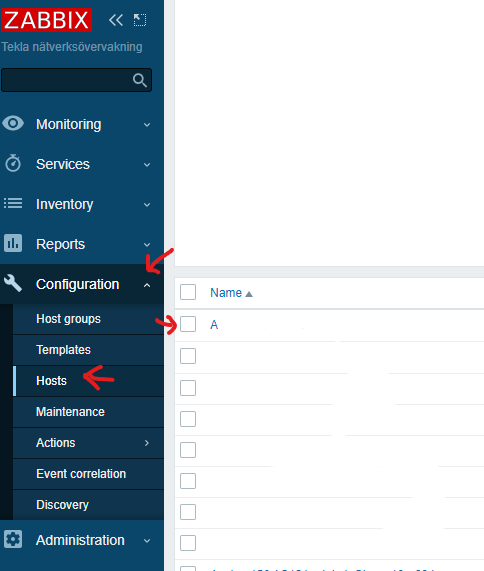Expand the Actions submenu arrow
Image resolution: width=484 pixels, height=571 pixels.
click(147, 443)
